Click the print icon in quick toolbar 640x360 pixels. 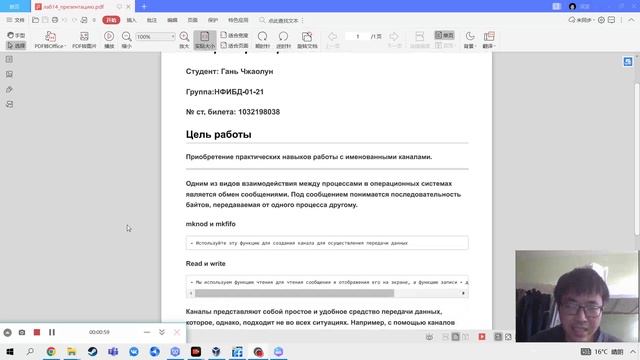[x=55, y=20]
